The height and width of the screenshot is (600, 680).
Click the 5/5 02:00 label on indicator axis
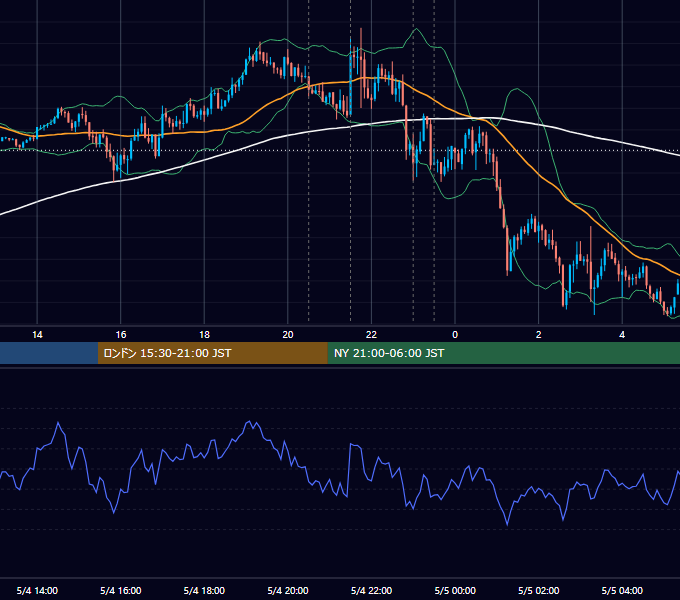539,590
